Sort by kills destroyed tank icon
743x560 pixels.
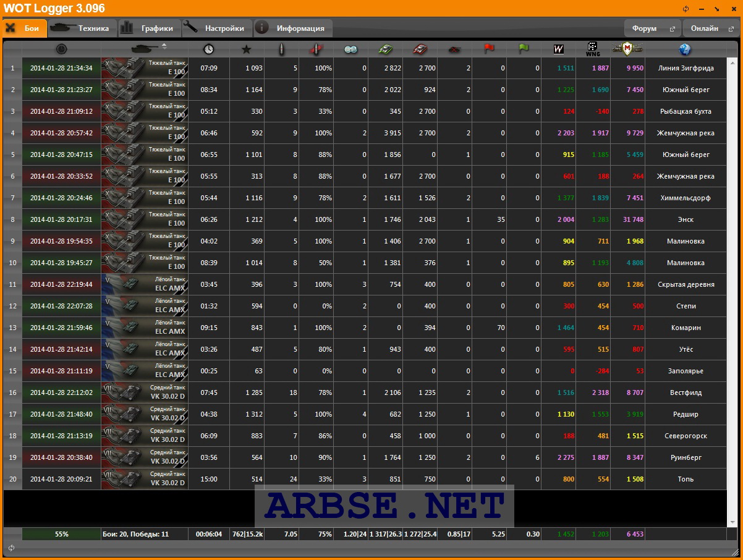[x=455, y=49]
